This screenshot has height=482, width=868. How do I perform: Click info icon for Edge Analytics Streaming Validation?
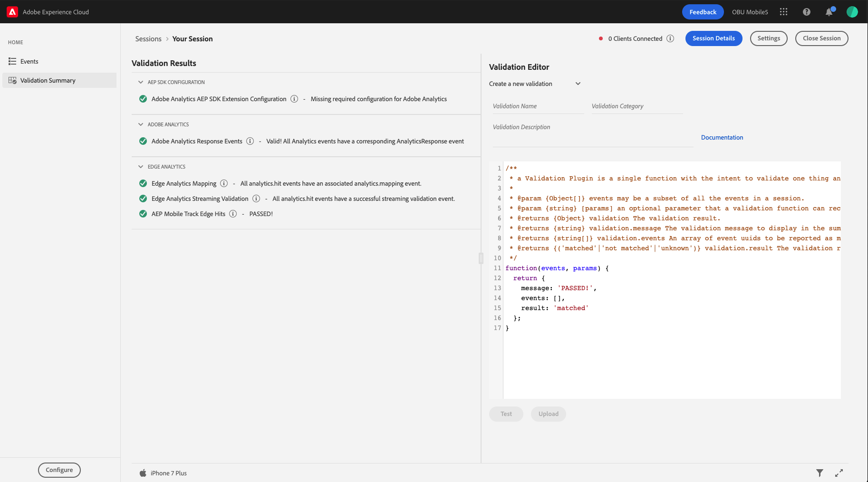coord(256,198)
